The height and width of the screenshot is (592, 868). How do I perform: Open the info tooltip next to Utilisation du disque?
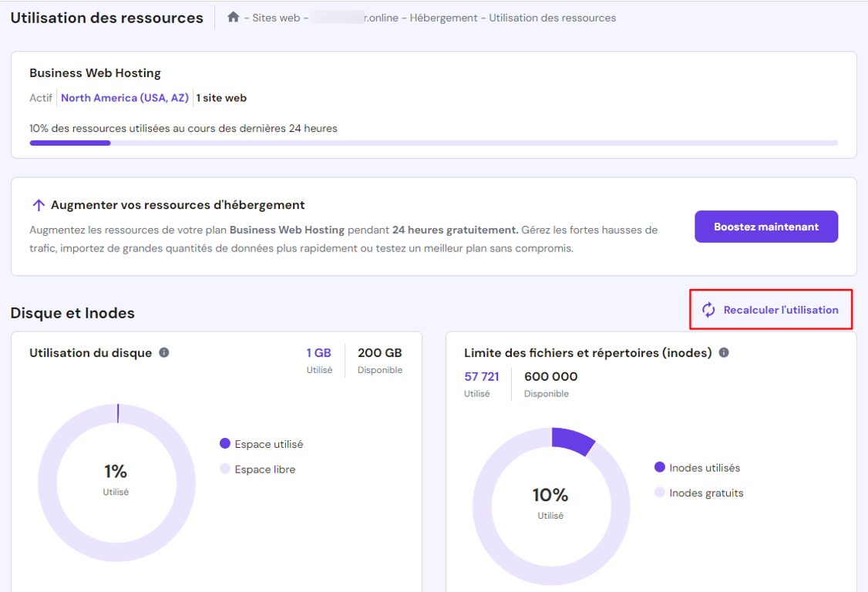(163, 352)
